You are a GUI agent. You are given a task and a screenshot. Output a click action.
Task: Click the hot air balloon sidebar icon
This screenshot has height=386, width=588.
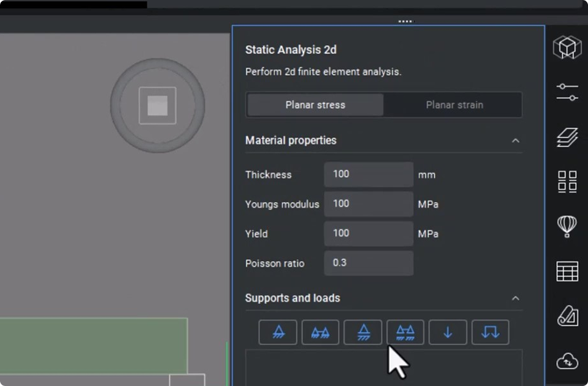(x=567, y=225)
